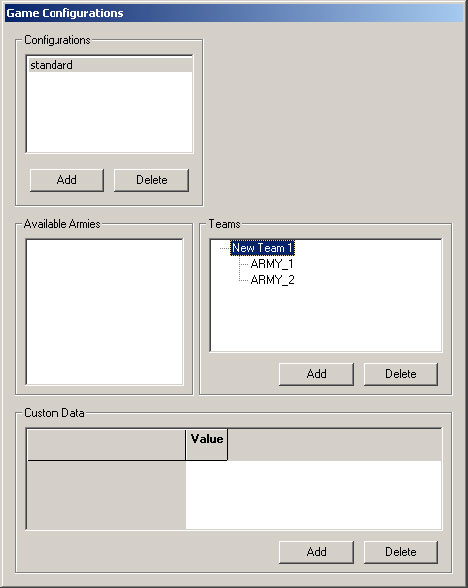This screenshot has width=468, height=588.
Task: Click the gray key column in Custom Data
Action: pos(106,495)
